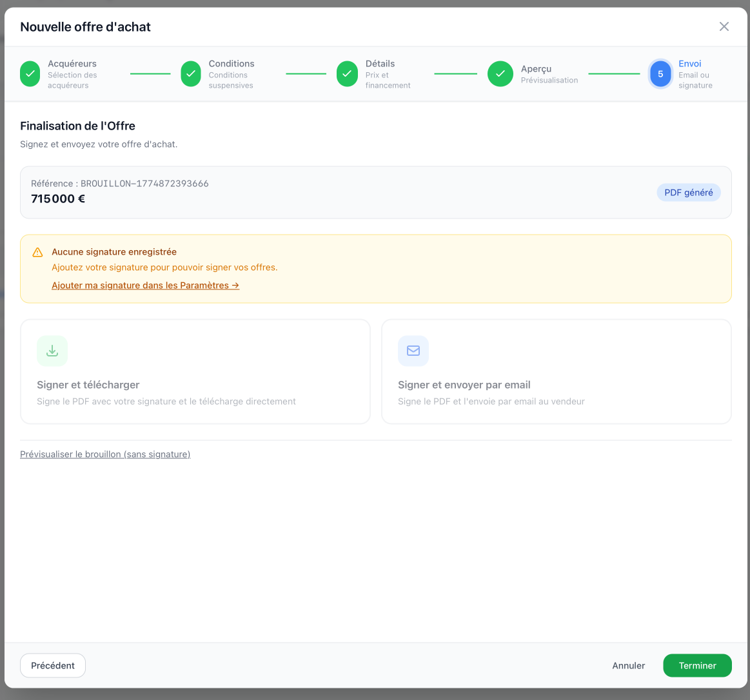Screen dimensions: 750x700
Task: Click the Acquéreurs step green checkmark
Action: coord(30,73)
